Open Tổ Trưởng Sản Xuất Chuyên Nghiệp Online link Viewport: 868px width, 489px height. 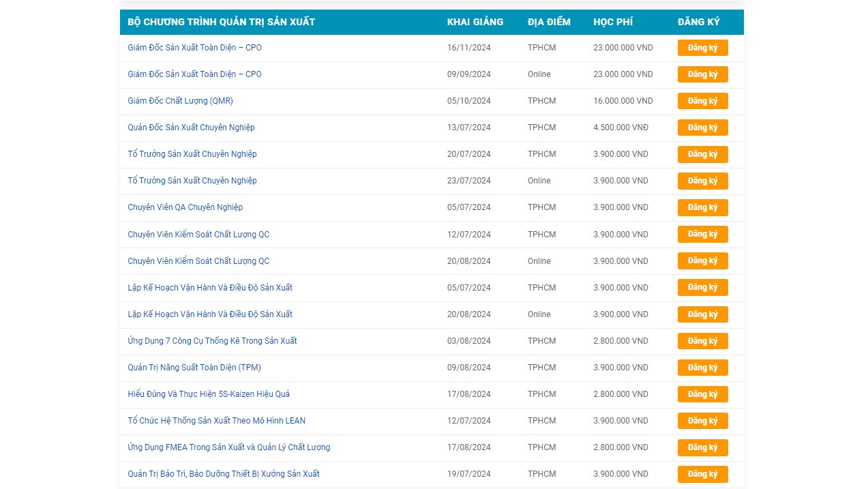tap(192, 181)
